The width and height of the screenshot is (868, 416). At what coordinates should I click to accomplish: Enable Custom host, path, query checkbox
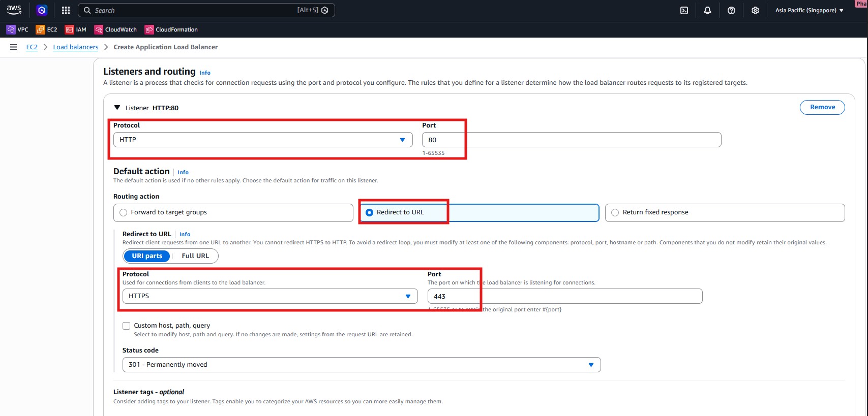(127, 326)
